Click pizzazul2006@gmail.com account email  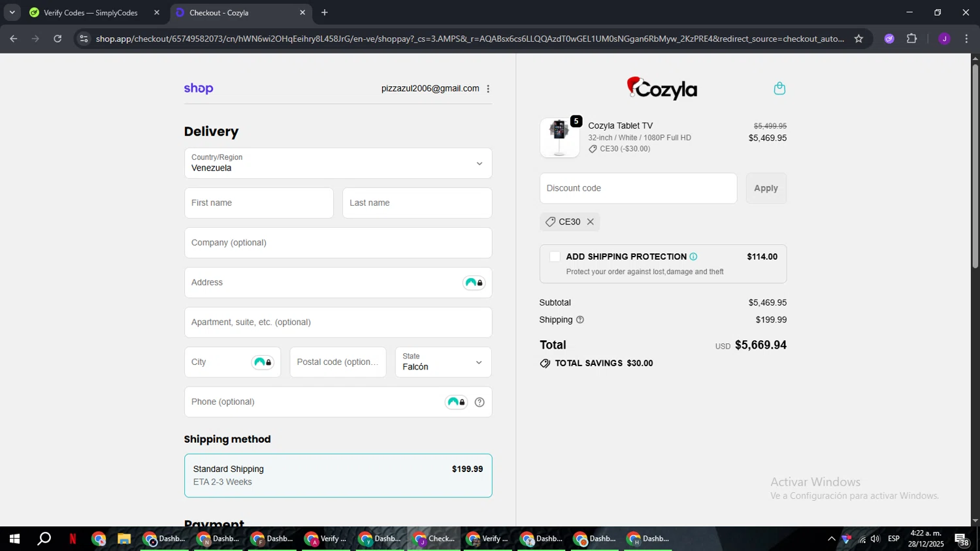(430, 88)
